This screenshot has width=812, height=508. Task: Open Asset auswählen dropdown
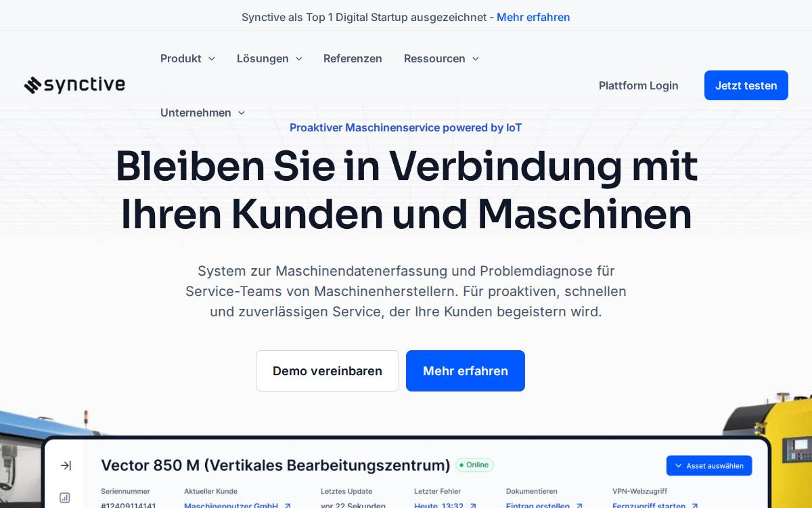709,465
